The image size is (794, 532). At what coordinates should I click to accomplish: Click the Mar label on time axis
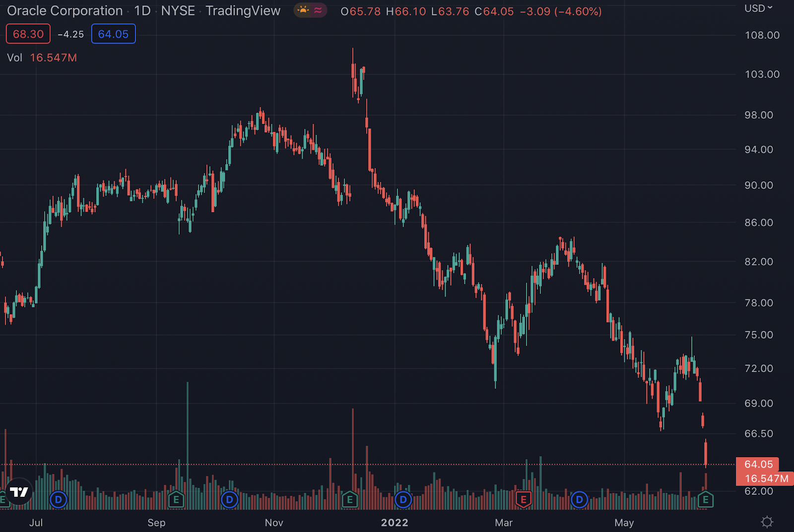coord(504,523)
